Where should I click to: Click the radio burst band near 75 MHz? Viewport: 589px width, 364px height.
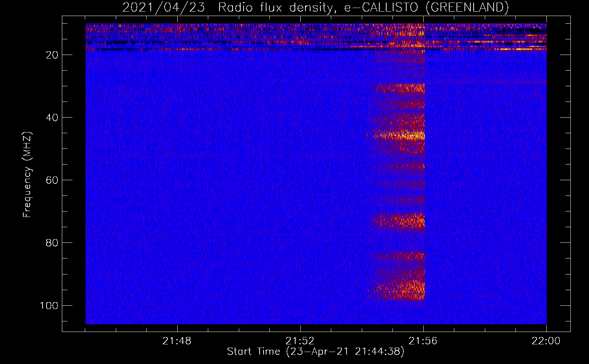[x=399, y=221]
